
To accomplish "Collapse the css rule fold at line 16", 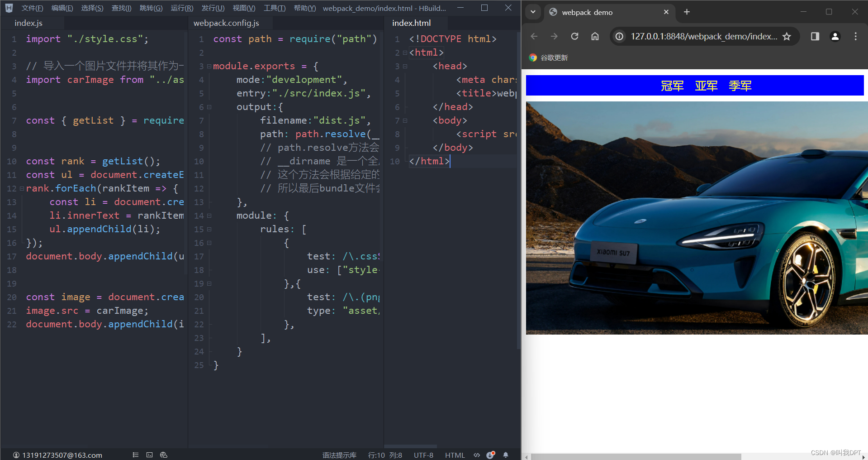I will [209, 243].
